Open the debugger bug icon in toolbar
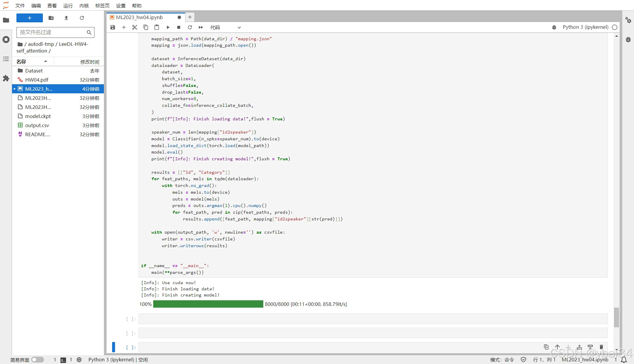The image size is (634, 364). 554,27
